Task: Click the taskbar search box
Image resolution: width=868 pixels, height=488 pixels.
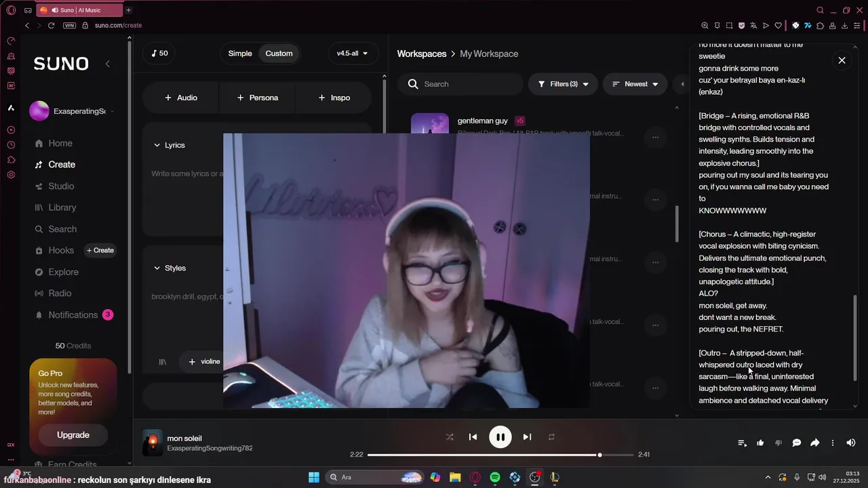Action: tap(375, 477)
